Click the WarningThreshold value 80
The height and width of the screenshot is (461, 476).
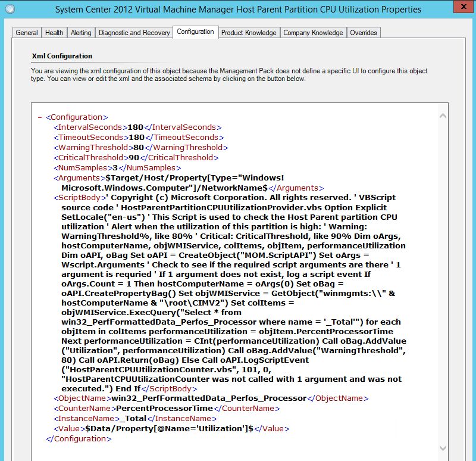pos(139,147)
